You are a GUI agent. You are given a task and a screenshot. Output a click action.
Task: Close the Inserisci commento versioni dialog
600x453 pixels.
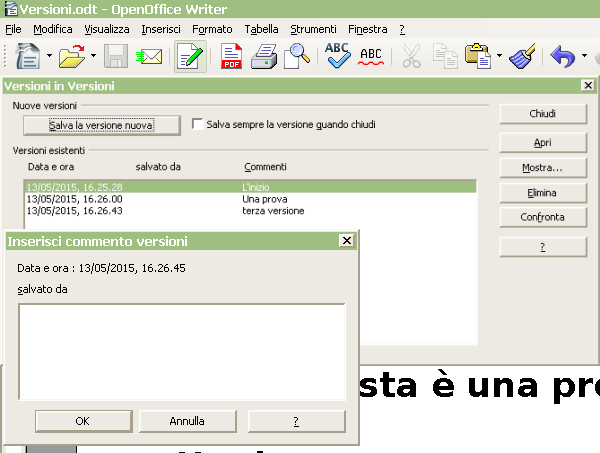point(347,241)
